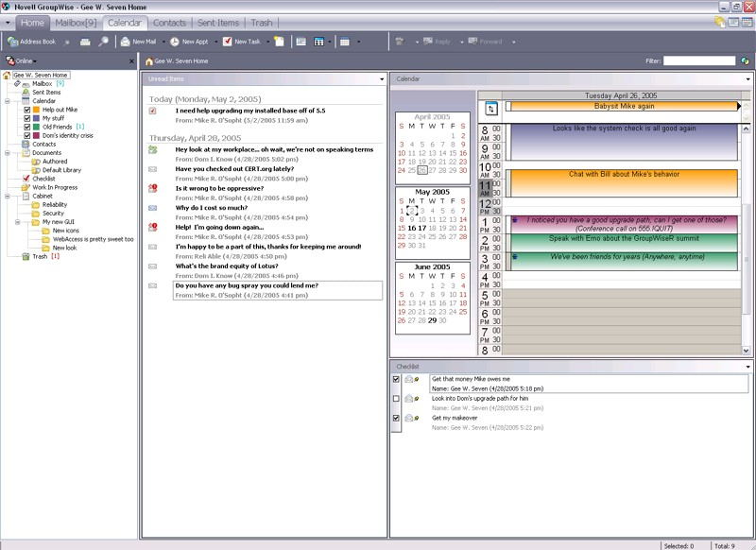This screenshot has width=756, height=550.
Task: Close the folder list pane
Action: pyautogui.click(x=131, y=61)
